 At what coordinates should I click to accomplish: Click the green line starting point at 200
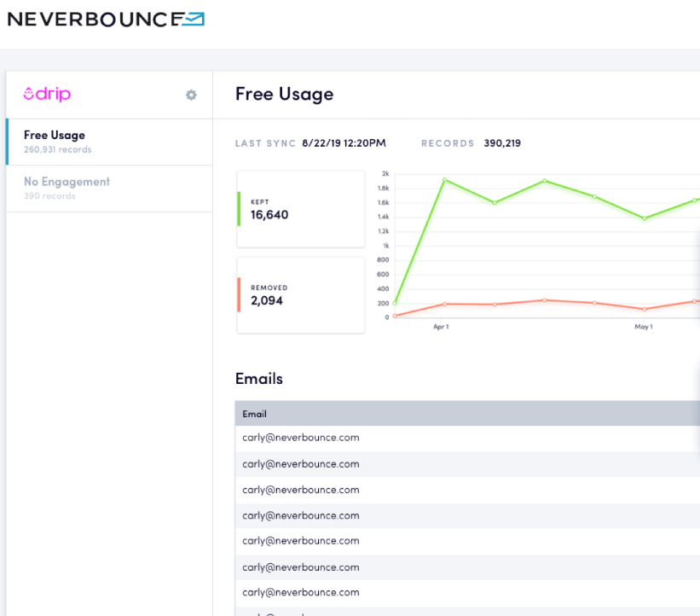point(395,304)
